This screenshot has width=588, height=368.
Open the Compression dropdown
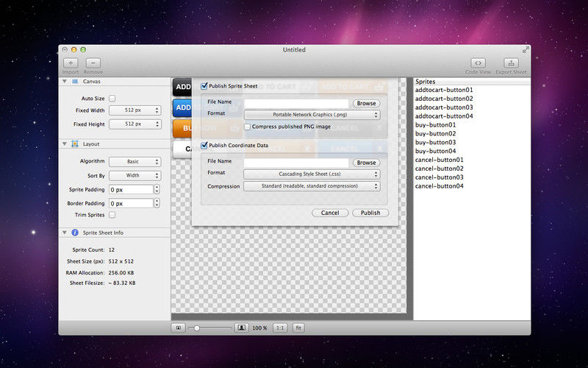click(312, 186)
